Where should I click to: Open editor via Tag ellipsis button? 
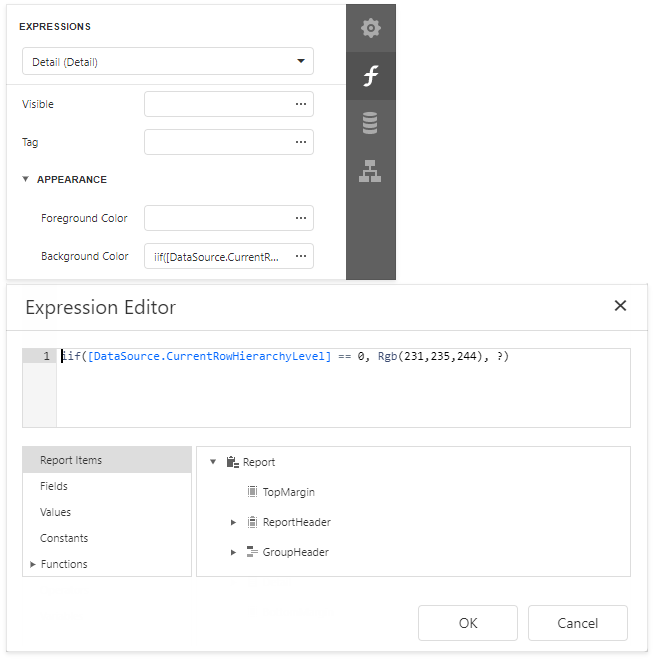(301, 142)
